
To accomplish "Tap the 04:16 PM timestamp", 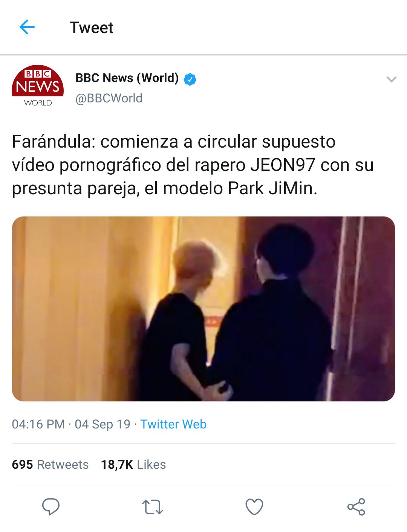I will point(38,424).
